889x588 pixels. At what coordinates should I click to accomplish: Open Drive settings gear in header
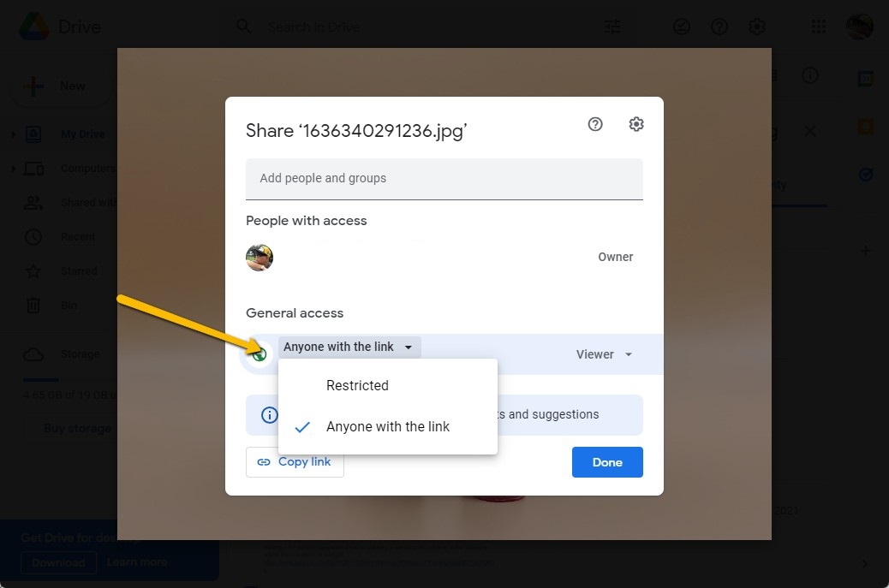click(757, 27)
